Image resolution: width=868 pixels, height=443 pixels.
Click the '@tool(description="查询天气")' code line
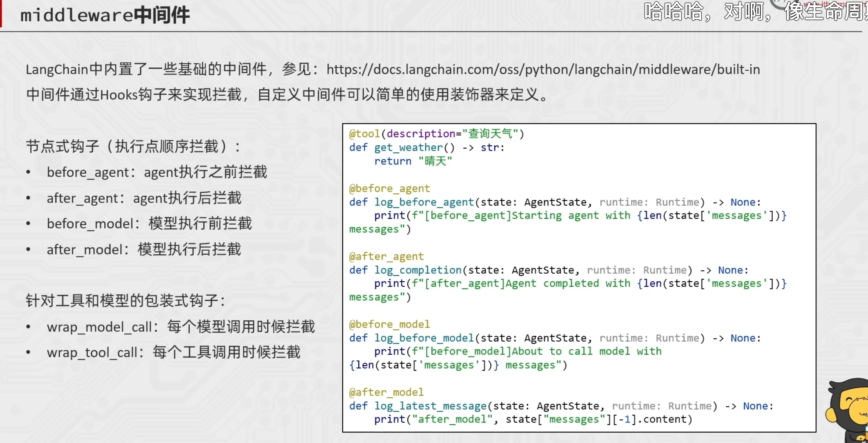click(437, 134)
